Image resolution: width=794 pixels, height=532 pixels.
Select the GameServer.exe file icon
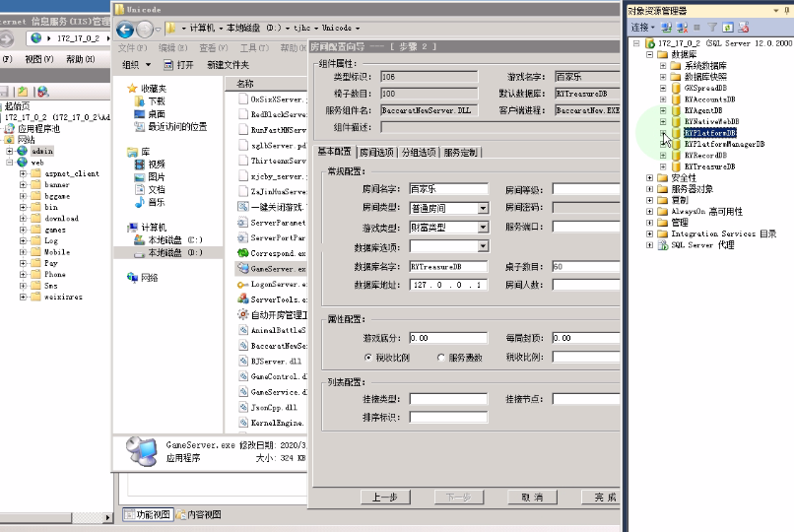(x=242, y=269)
